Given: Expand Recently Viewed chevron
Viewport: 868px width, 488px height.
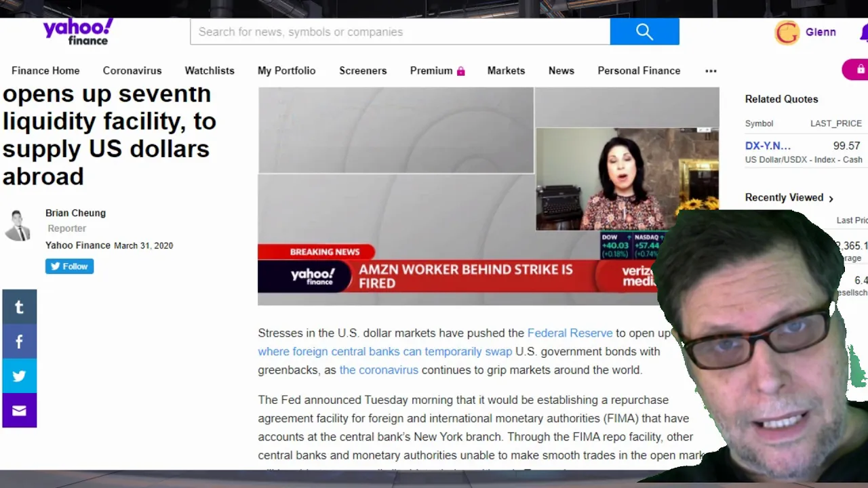Looking at the screenshot, I should pos(831,198).
